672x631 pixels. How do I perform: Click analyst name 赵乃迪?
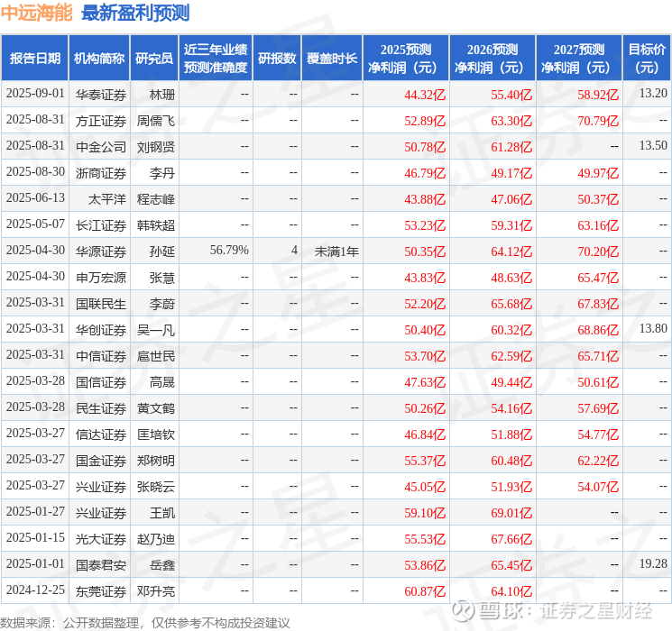[155, 539]
